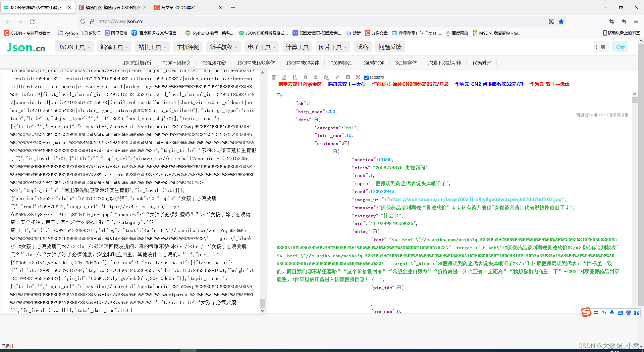Toggle the 保留转义 checkbox
This screenshot has width=644, height=352.
(x=366, y=78)
